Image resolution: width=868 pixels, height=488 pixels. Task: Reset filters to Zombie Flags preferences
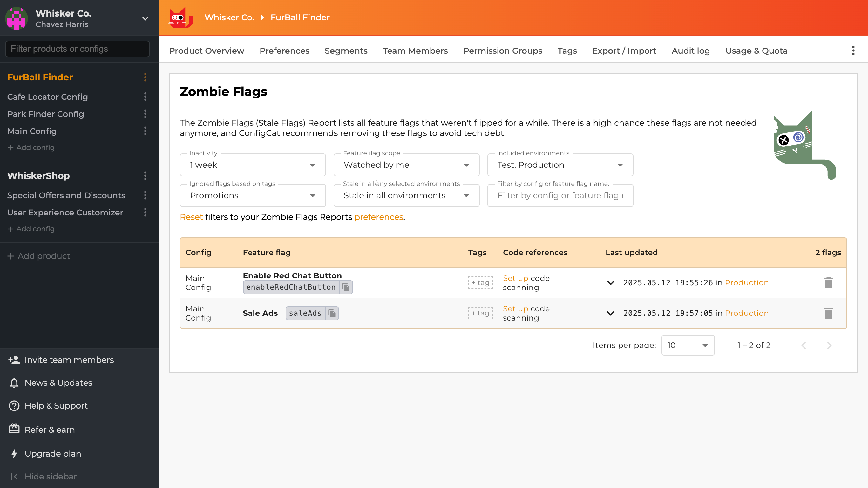coord(191,217)
